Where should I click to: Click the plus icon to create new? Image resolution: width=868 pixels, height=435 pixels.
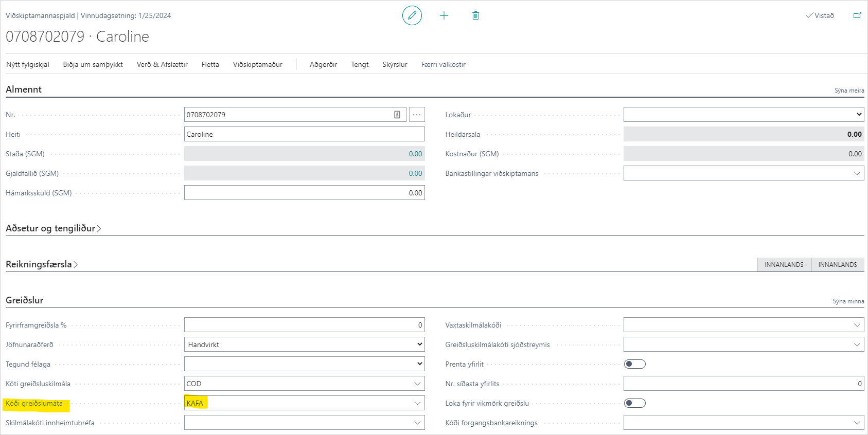444,15
